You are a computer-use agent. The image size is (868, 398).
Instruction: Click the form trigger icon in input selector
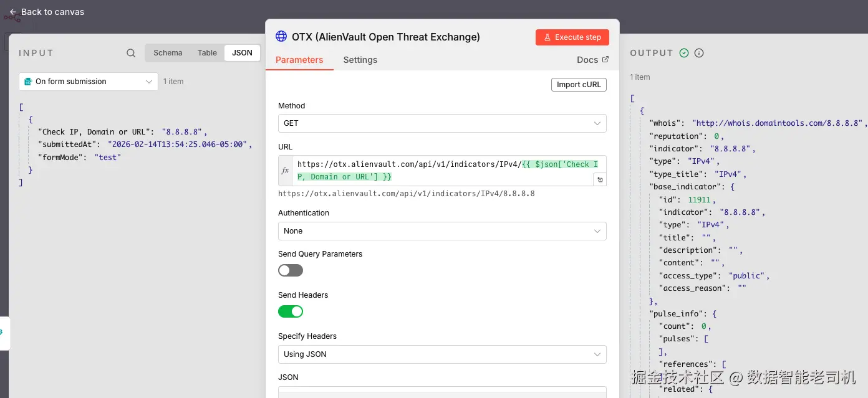(x=28, y=82)
